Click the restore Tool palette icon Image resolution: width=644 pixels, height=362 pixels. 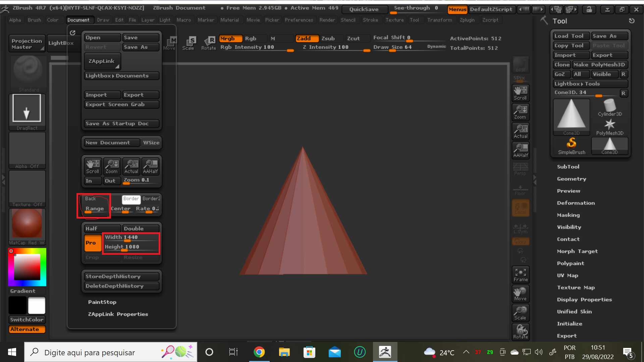(632, 21)
